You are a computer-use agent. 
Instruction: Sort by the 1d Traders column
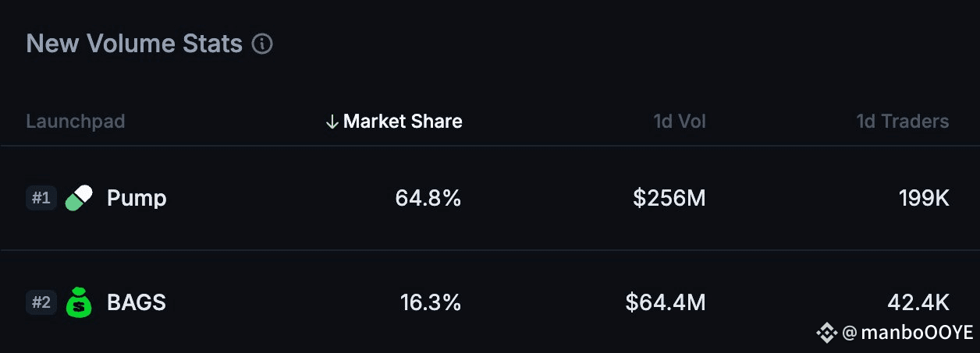coord(903,122)
